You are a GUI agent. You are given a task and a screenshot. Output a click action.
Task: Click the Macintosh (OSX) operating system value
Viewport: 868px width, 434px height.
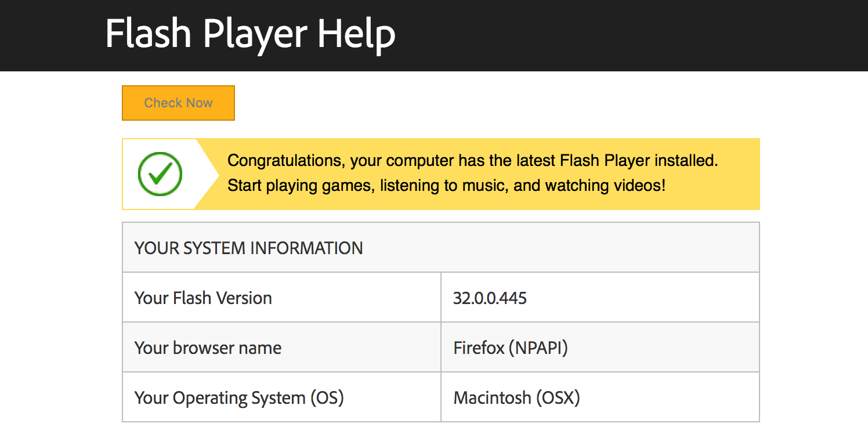[515, 397]
